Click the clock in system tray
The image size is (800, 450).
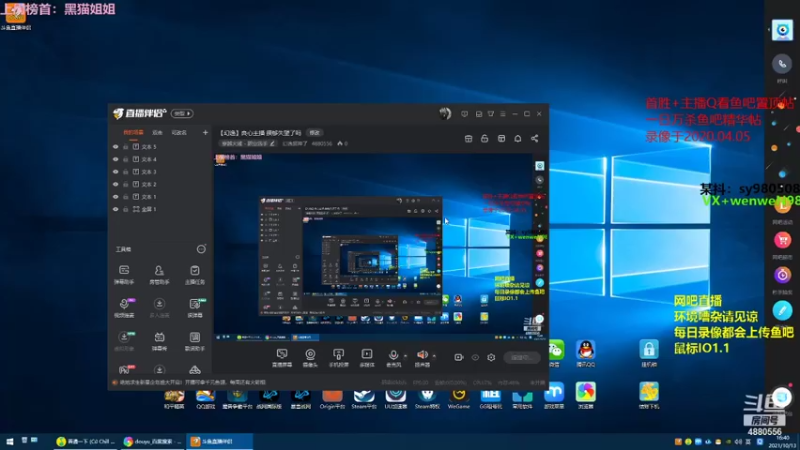[782, 442]
